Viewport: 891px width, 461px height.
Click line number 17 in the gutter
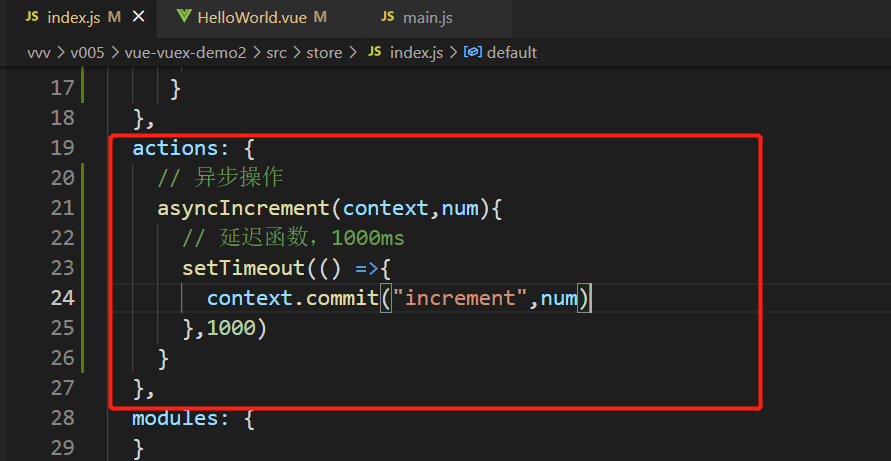pyautogui.click(x=63, y=88)
